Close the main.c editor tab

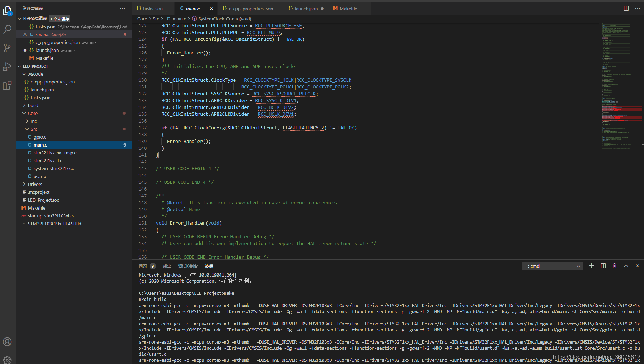(211, 9)
